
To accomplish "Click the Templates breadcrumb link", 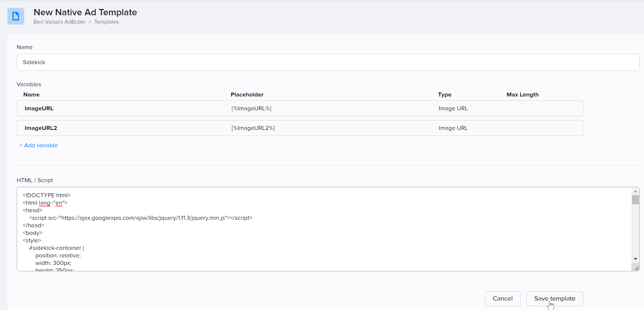I will pos(106,22).
